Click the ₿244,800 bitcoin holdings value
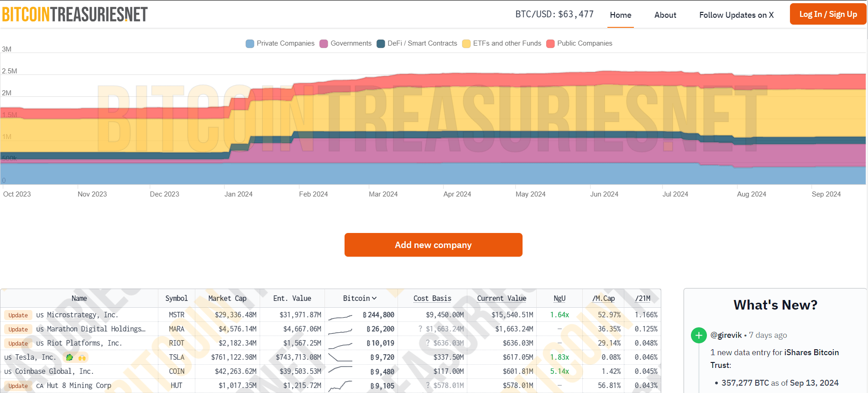 click(378, 315)
